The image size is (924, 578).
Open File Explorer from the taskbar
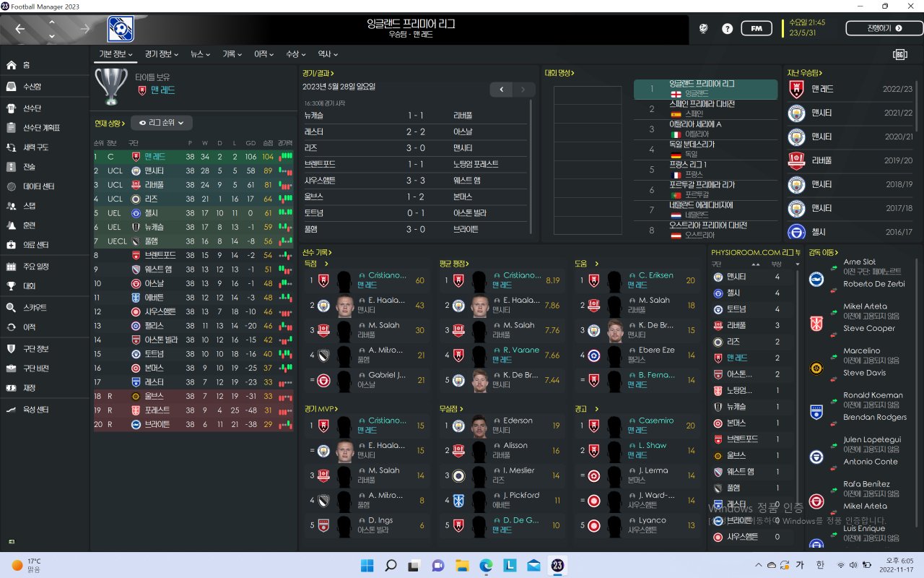[x=462, y=565]
